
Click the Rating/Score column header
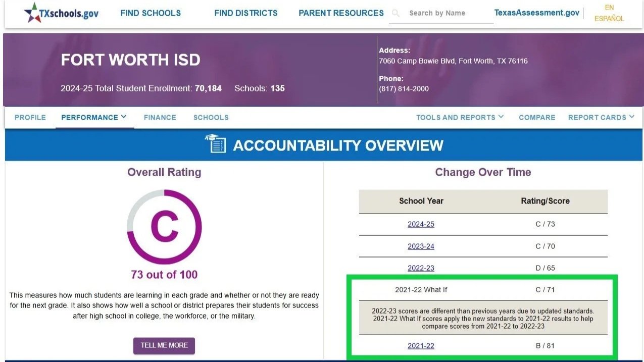pyautogui.click(x=546, y=201)
